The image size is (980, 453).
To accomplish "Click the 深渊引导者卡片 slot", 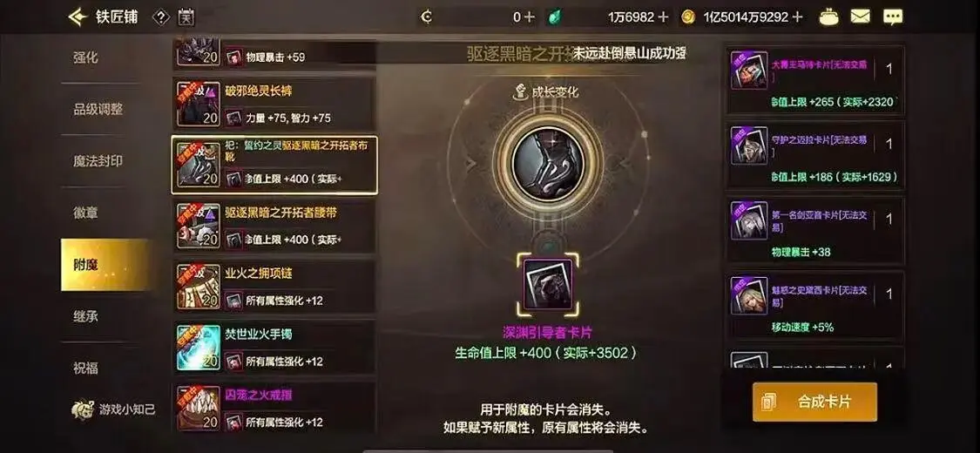I will pos(548,284).
